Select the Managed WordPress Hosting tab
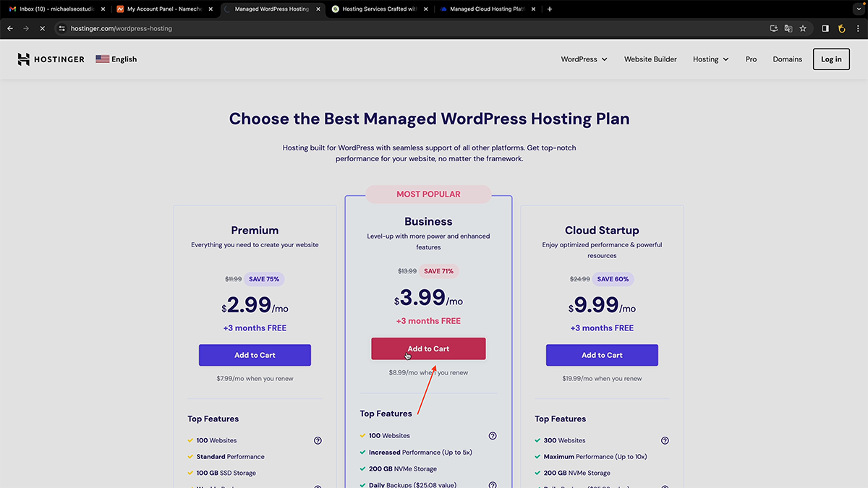This screenshot has width=868, height=488. pos(272,9)
